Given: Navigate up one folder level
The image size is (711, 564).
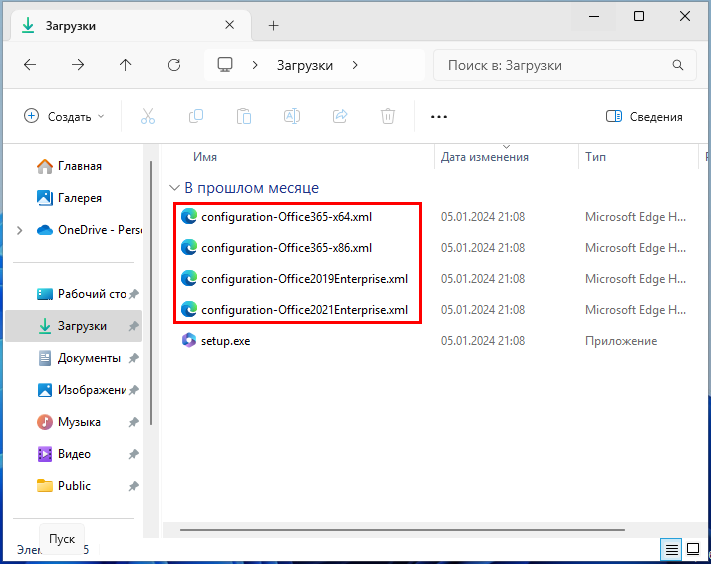Looking at the screenshot, I should (126, 65).
